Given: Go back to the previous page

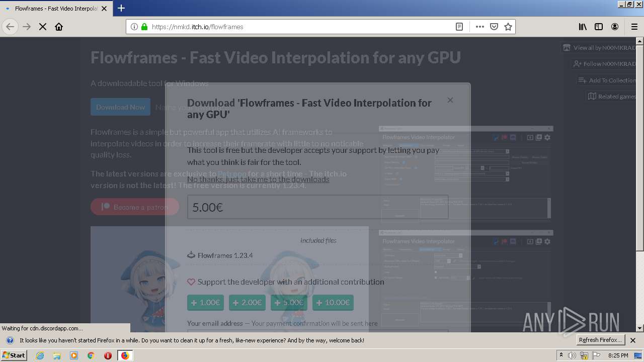Looking at the screenshot, I should coord(10,27).
